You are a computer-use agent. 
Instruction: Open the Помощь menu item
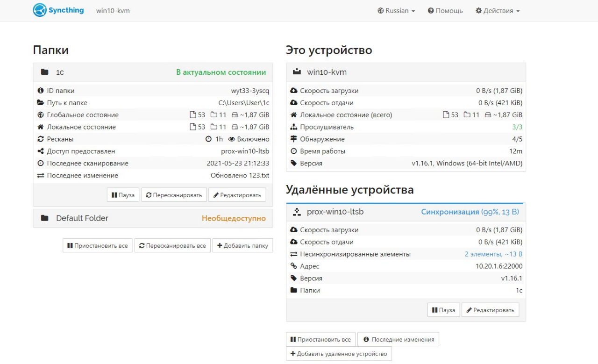pyautogui.click(x=445, y=11)
